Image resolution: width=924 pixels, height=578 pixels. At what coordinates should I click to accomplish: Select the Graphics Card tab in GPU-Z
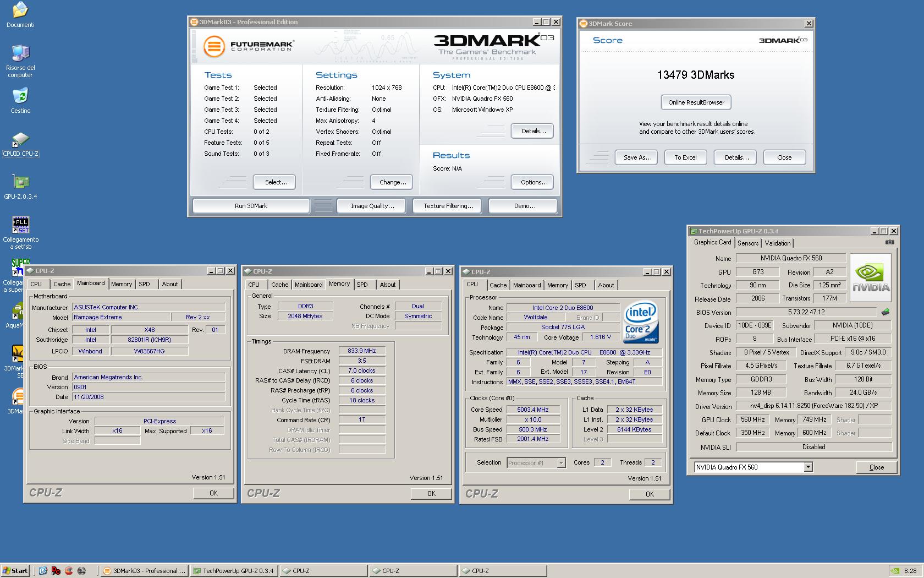[x=712, y=242]
